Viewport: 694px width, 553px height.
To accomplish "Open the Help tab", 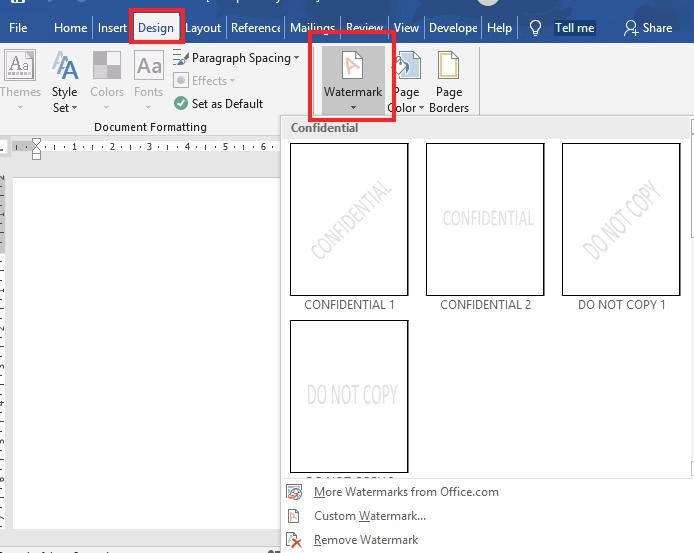I will 499,27.
